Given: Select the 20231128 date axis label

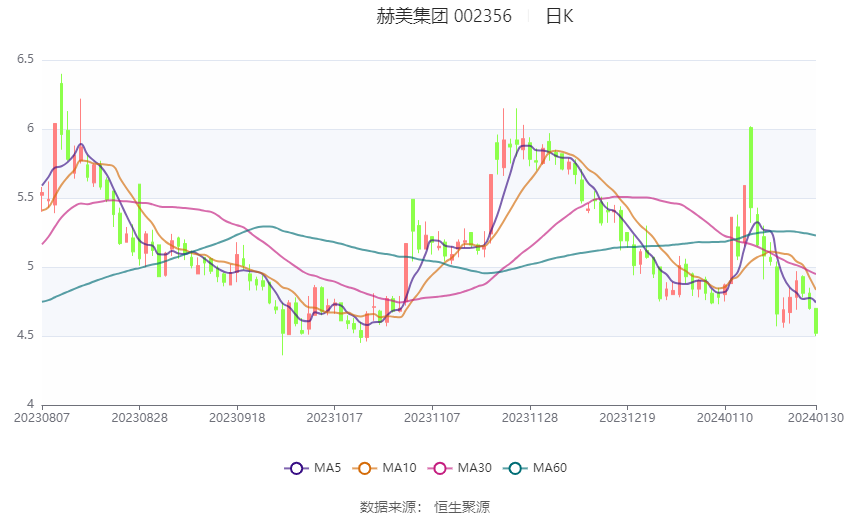Looking at the screenshot, I should click(530, 418).
